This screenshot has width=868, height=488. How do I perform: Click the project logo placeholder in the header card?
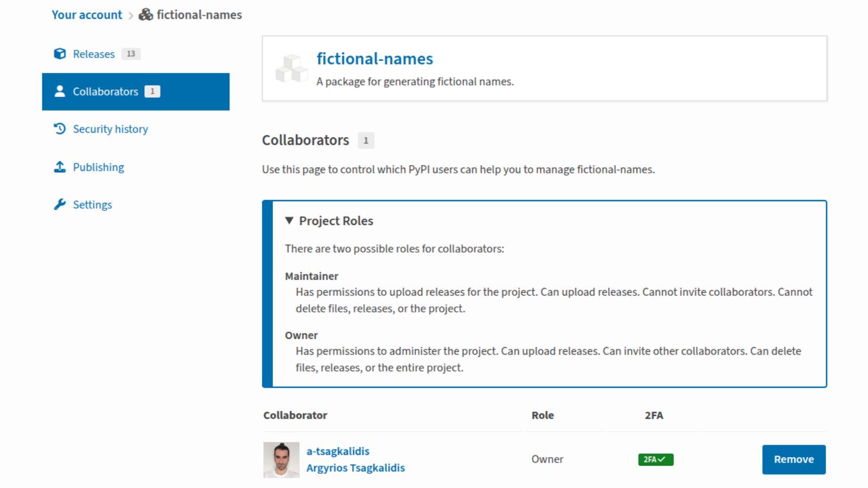[x=291, y=68]
